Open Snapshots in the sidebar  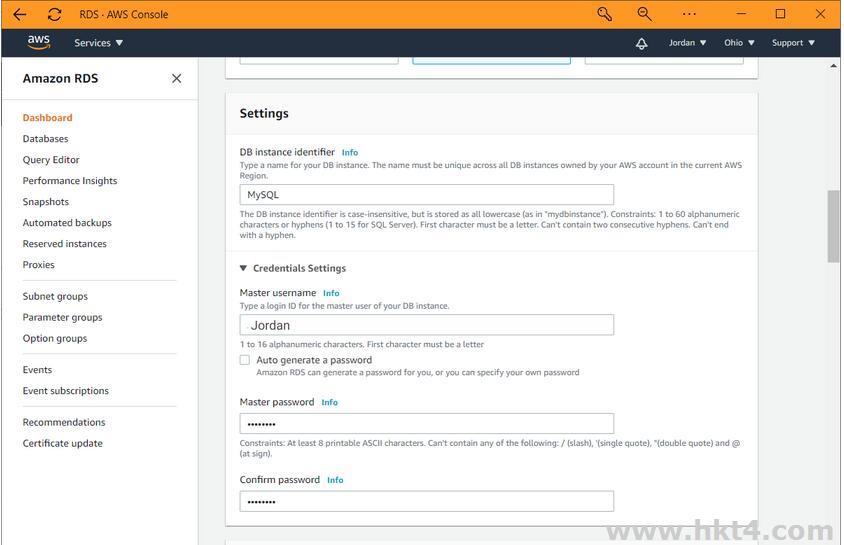pyautogui.click(x=46, y=202)
